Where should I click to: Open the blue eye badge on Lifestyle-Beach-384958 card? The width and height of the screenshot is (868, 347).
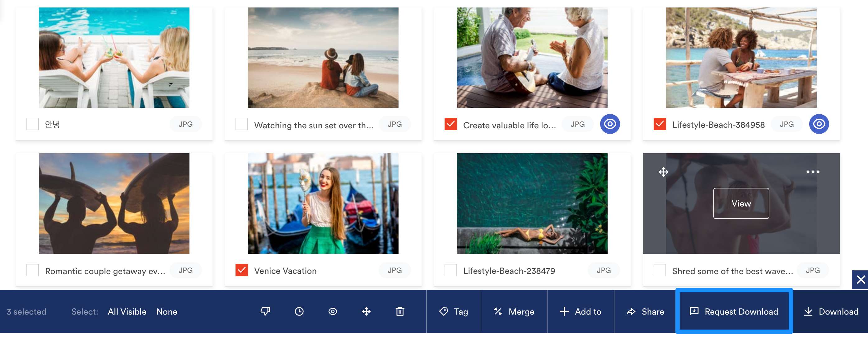click(819, 124)
